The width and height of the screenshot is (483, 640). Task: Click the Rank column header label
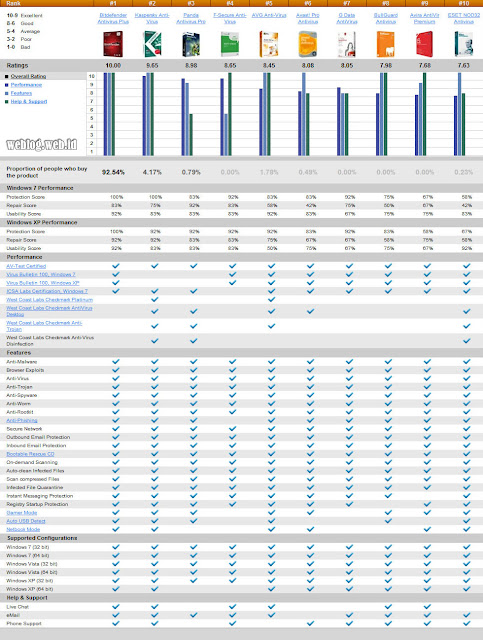(13, 3)
